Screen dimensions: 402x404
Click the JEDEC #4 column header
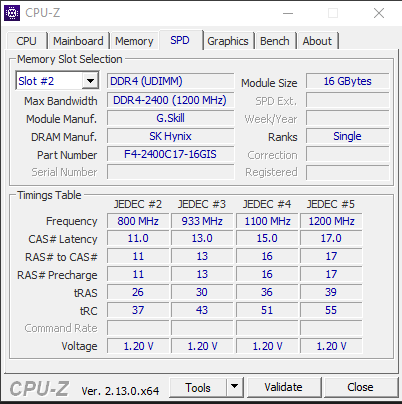click(x=267, y=204)
